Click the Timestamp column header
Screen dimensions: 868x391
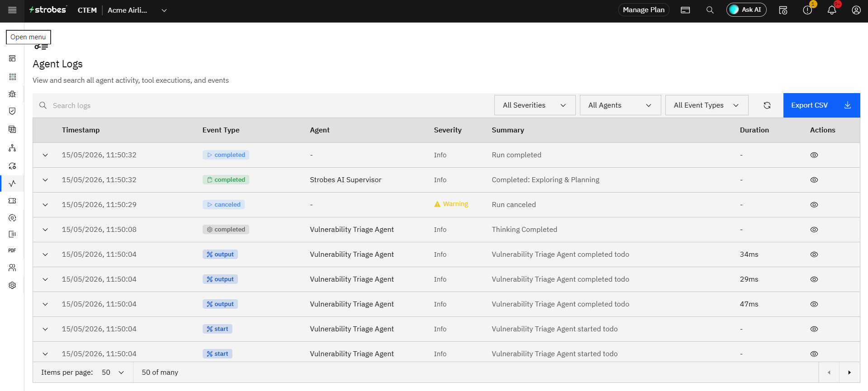[81, 130]
